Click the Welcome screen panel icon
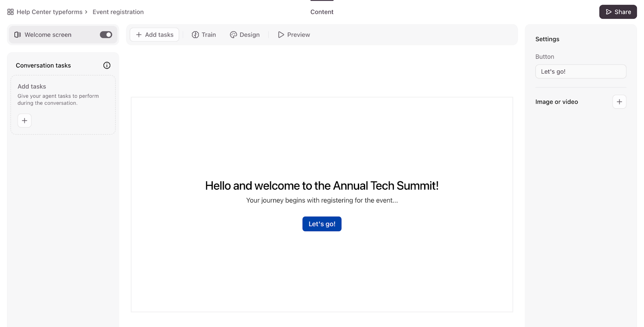This screenshot has height=327, width=644. (x=18, y=35)
